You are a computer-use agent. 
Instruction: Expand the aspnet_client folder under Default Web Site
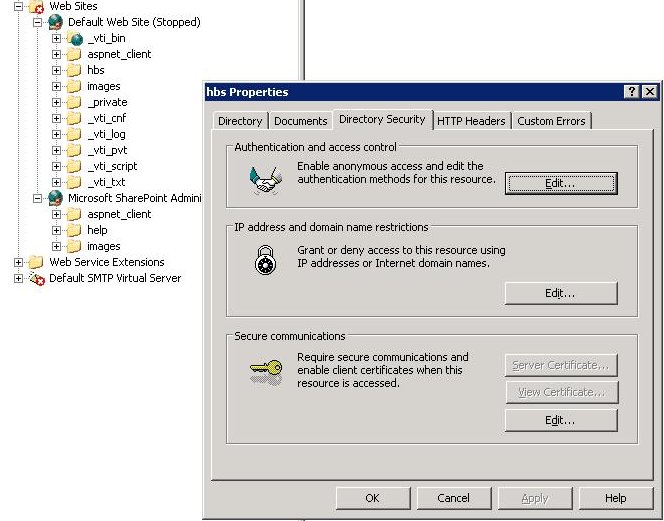tap(57, 54)
